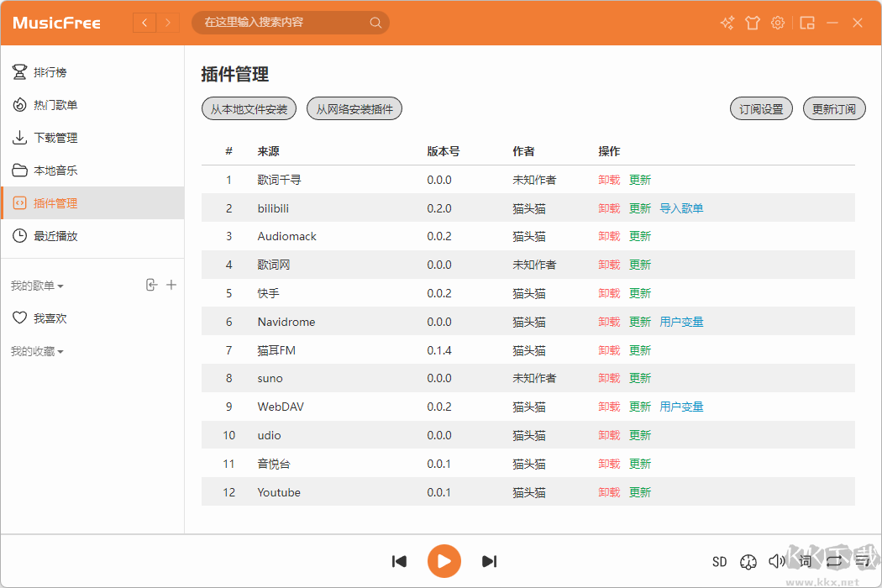
Task: Open 最近播放 in the sidebar
Action: coord(92,236)
